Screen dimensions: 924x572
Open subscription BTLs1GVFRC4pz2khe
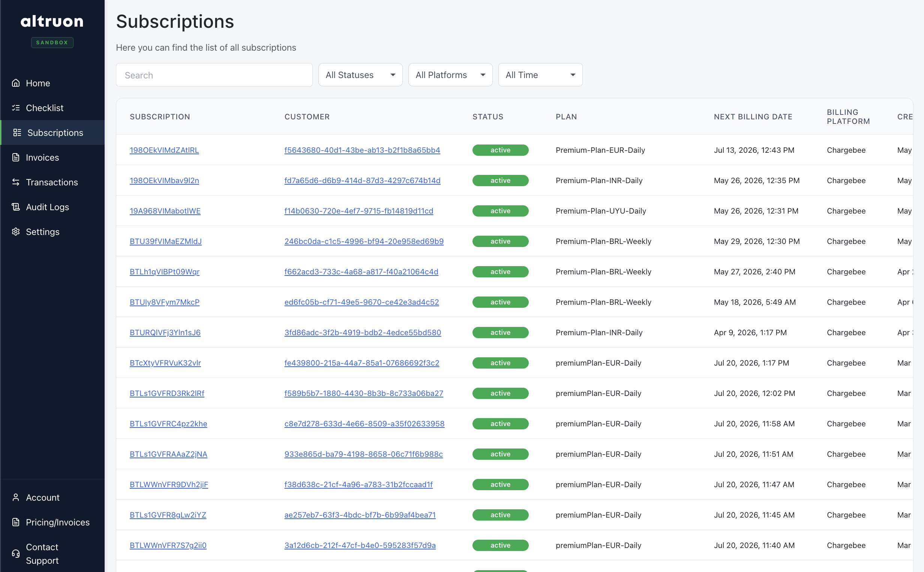click(168, 424)
